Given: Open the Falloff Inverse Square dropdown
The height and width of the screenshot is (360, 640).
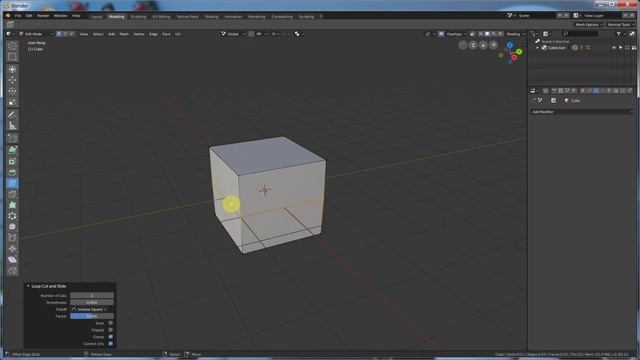Looking at the screenshot, I should pyautogui.click(x=92, y=309).
